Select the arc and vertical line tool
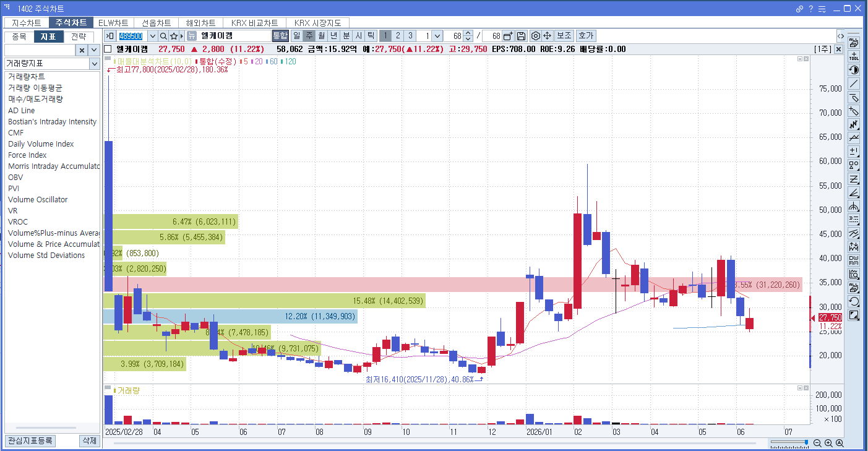 [854, 206]
